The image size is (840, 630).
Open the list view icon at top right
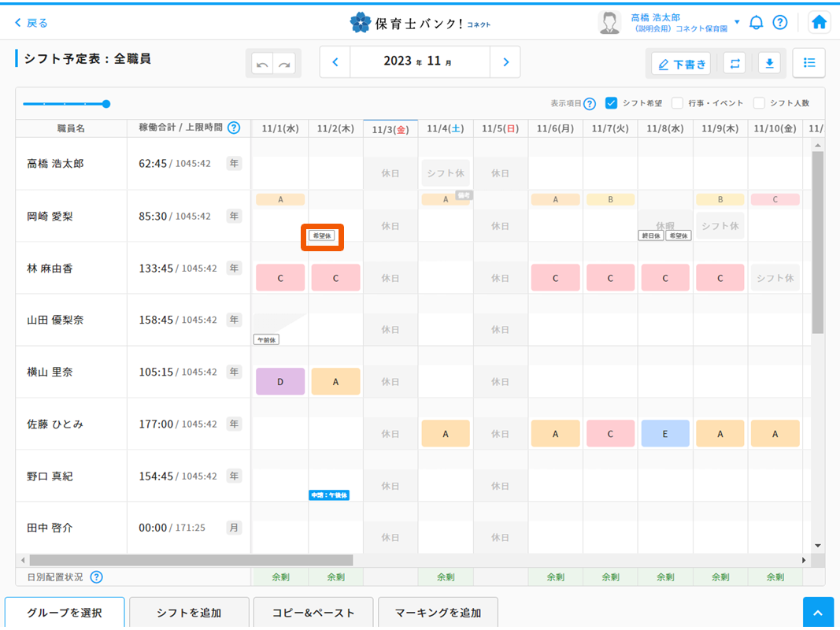tap(809, 63)
